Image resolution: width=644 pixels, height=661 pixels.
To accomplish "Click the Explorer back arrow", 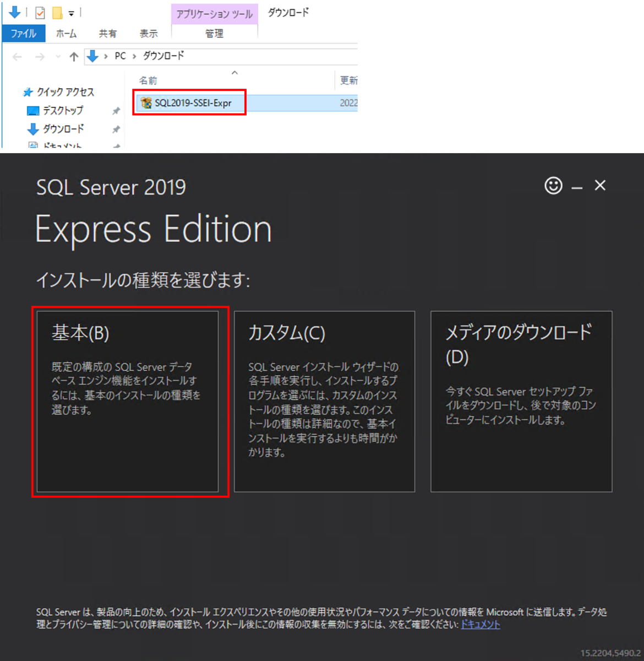I will tap(17, 57).
